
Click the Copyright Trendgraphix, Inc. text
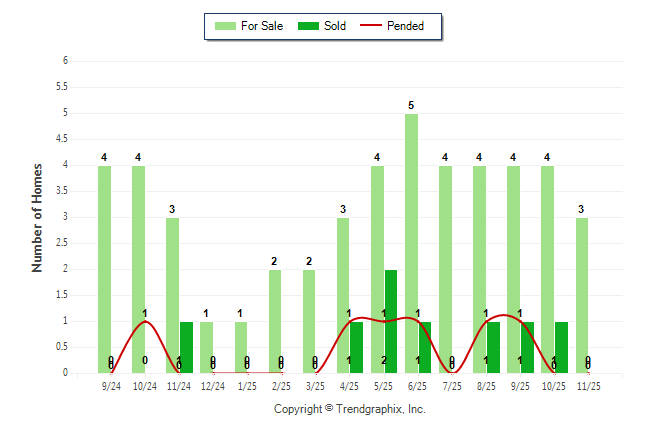350,409
